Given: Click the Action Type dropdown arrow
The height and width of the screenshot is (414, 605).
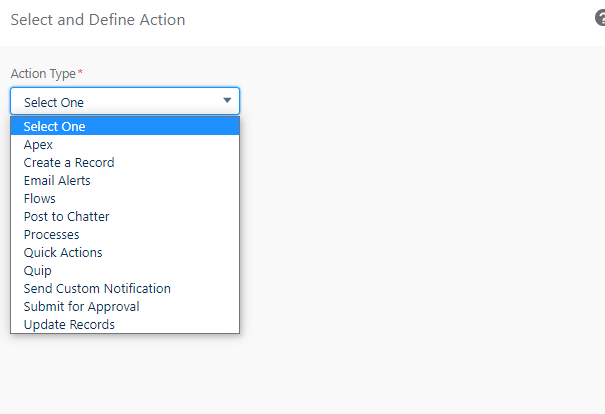Looking at the screenshot, I should 227,100.
